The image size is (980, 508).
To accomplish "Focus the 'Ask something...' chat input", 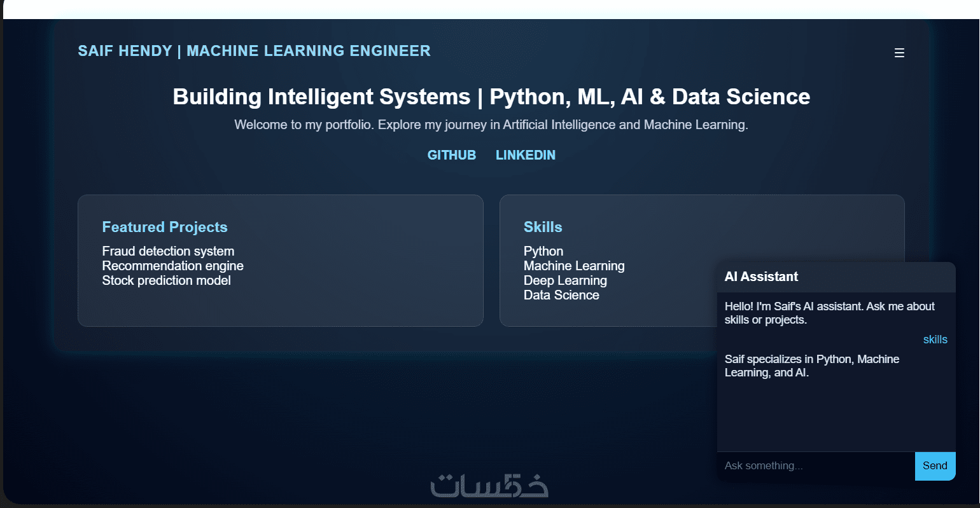I will pyautogui.click(x=815, y=466).
